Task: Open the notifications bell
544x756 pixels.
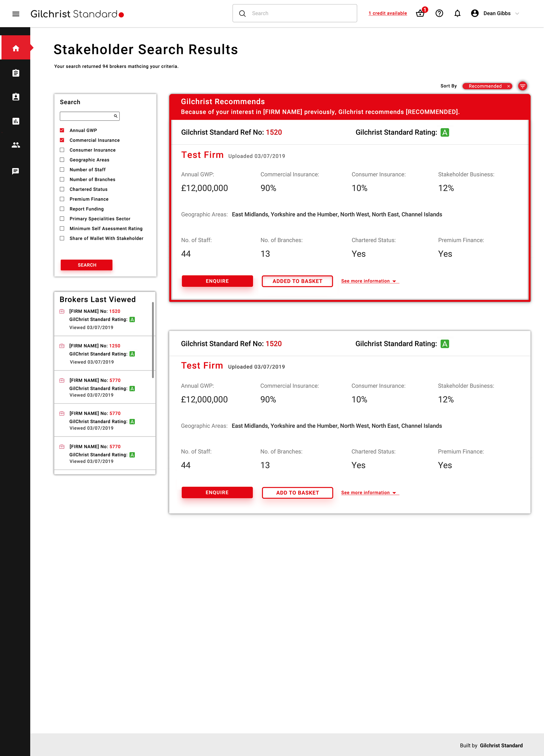Action: 457,13
